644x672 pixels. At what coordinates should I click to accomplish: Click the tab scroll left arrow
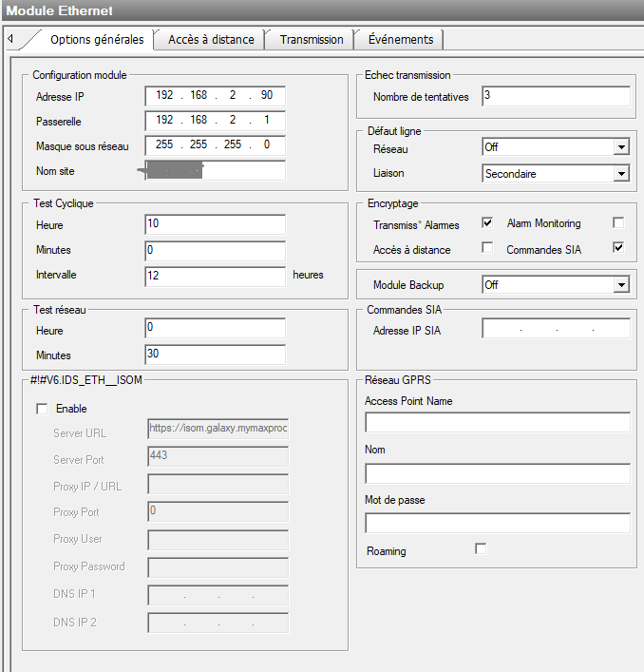pos(9,40)
